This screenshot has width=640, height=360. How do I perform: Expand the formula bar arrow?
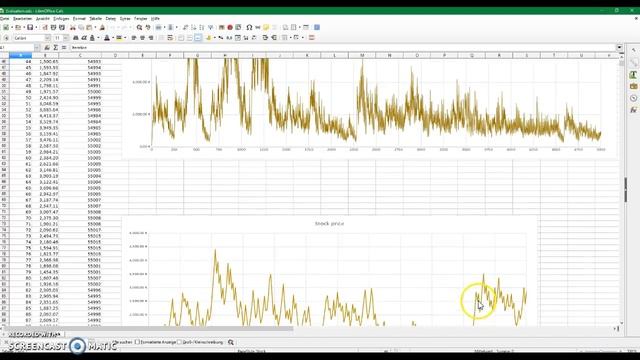coord(619,48)
